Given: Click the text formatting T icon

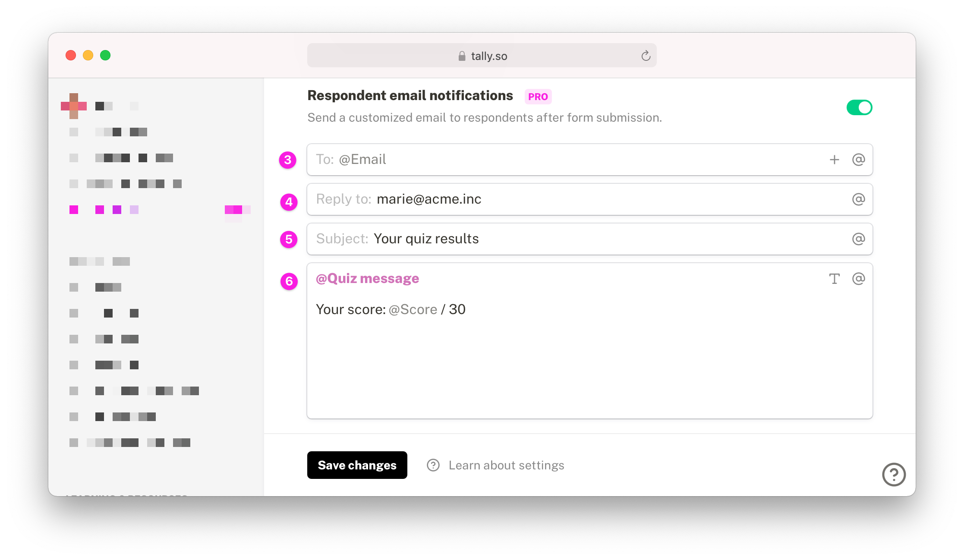Looking at the screenshot, I should 834,279.
